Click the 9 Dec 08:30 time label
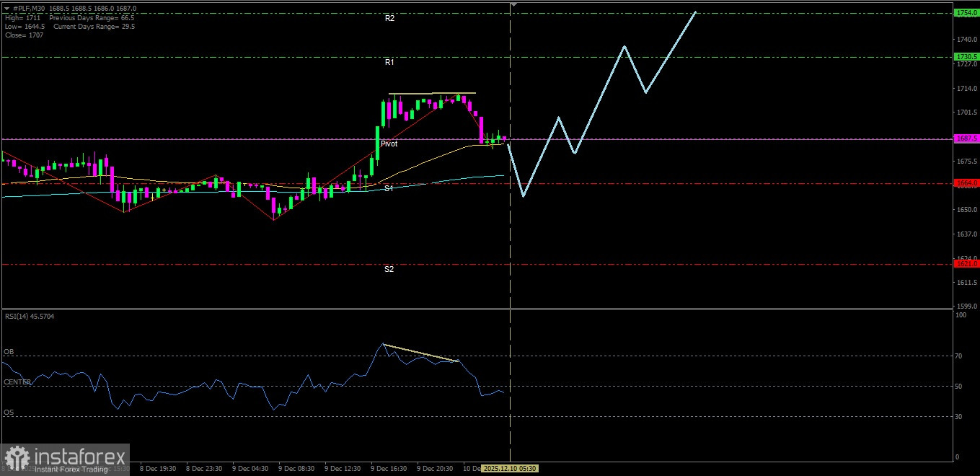Image resolution: width=980 pixels, height=476 pixels. pos(296,469)
